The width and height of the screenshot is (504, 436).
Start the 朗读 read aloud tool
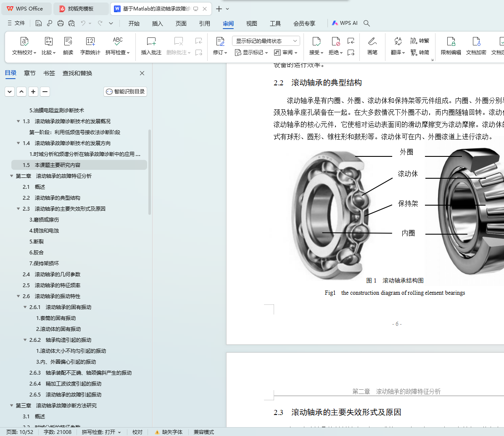click(x=68, y=46)
